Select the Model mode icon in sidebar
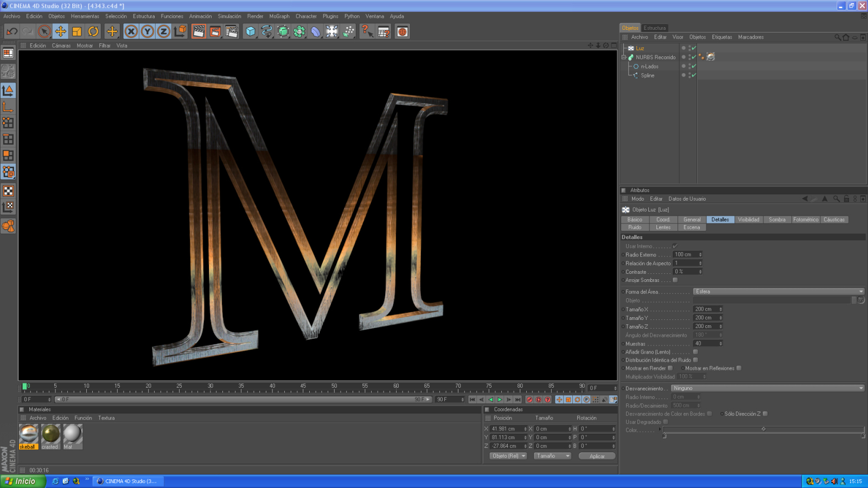 8,90
